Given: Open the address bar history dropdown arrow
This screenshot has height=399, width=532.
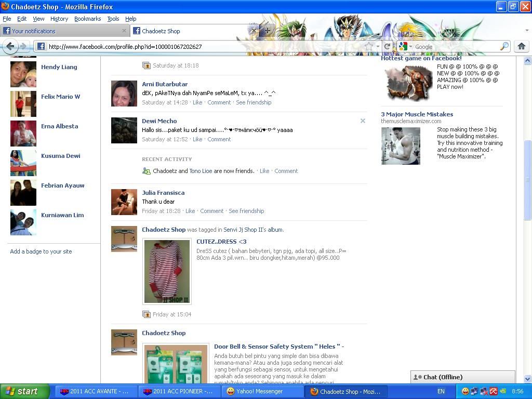Looking at the screenshot, I should 378,46.
